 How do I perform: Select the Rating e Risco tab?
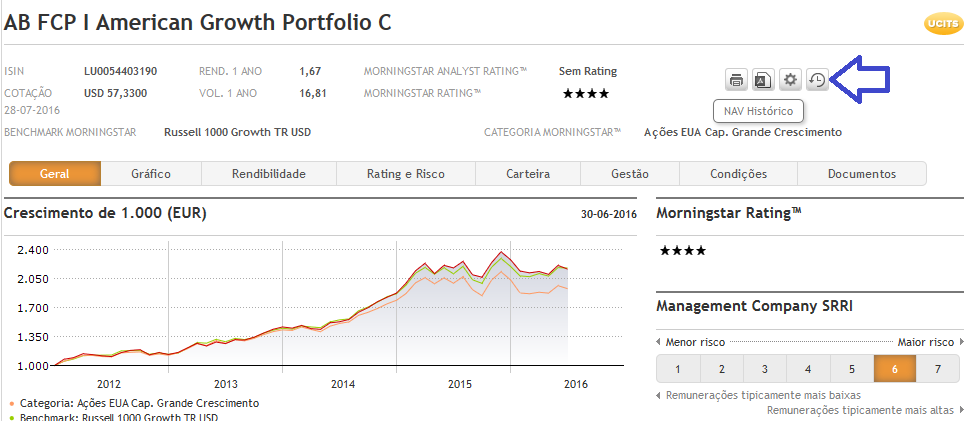point(406,174)
